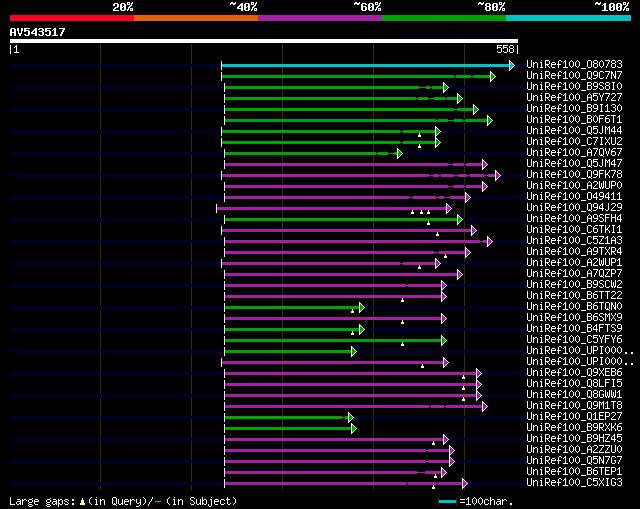This screenshot has width=640, height=509.
Task: Click the '=100char.' scale label
Action: click(x=486, y=501)
